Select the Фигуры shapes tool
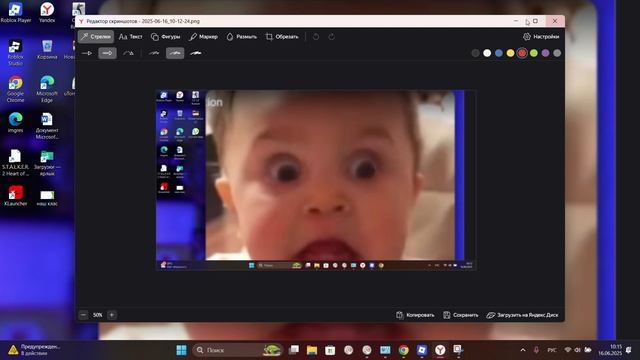The height and width of the screenshot is (360, 640). click(165, 37)
